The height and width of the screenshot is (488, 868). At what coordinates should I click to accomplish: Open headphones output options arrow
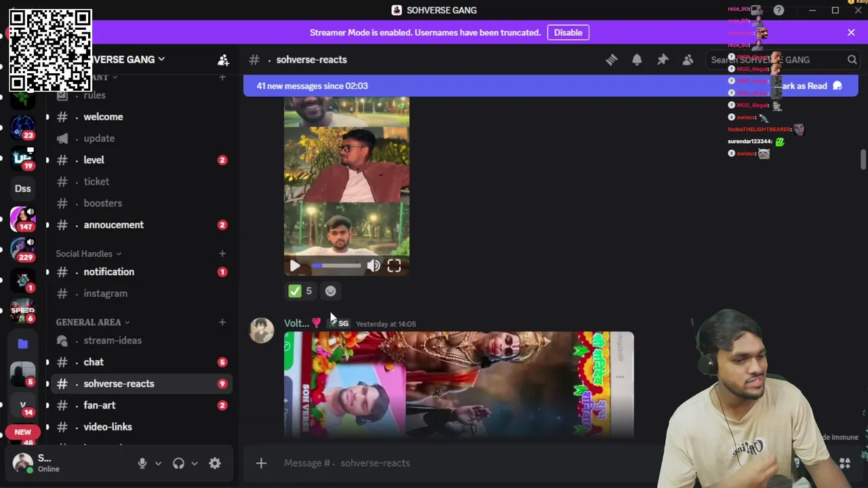pyautogui.click(x=194, y=464)
